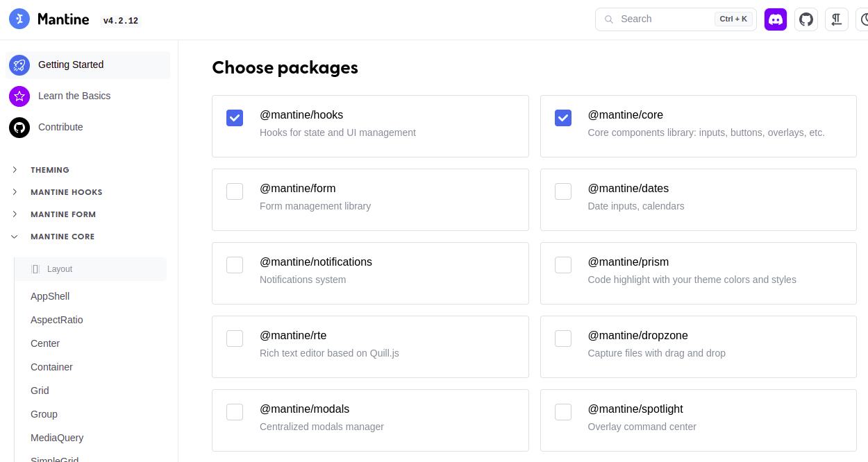
Task: Check the @mantine/dates checkbox
Action: click(563, 191)
